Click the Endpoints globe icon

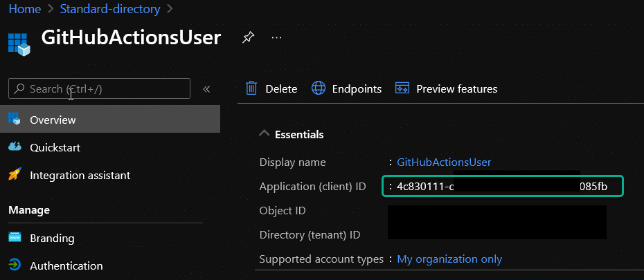tap(319, 88)
